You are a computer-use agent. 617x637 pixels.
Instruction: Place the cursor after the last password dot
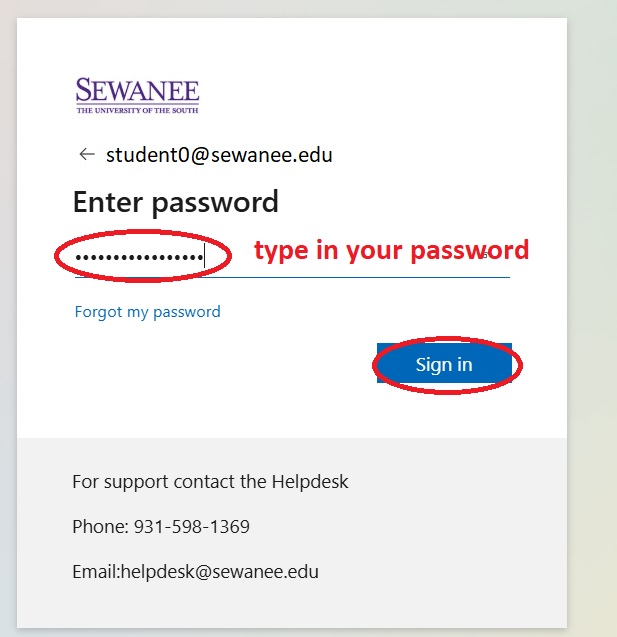(204, 257)
